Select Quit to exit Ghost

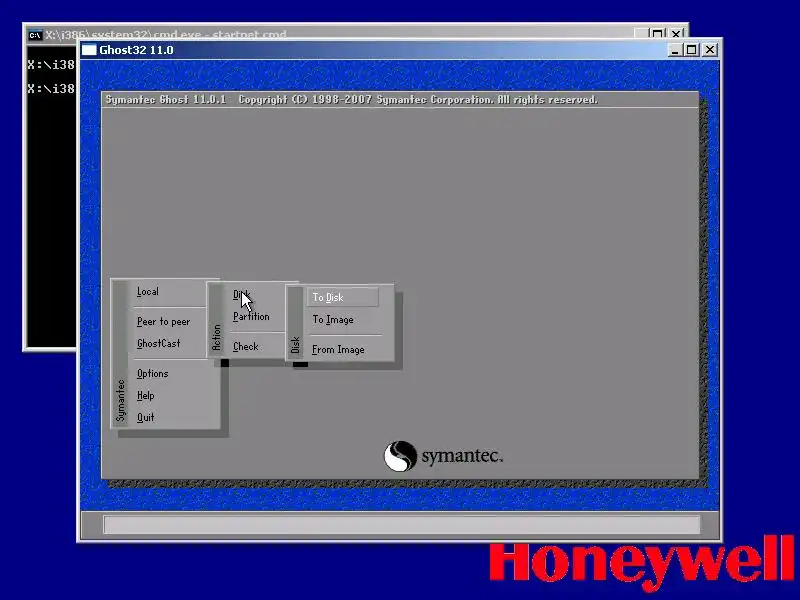[x=145, y=417]
